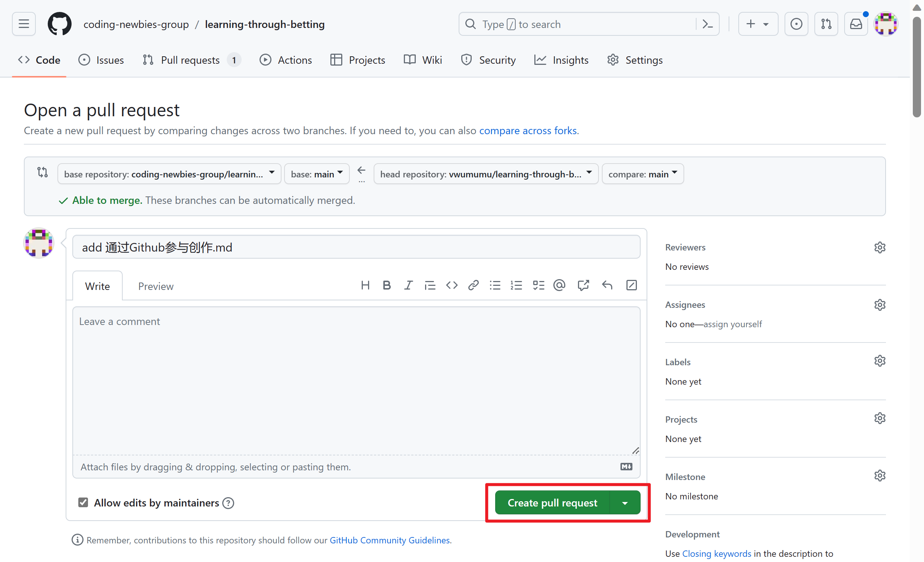Switch to the Preview tab
Screen dimensions: 924x562
pyautogui.click(x=155, y=287)
